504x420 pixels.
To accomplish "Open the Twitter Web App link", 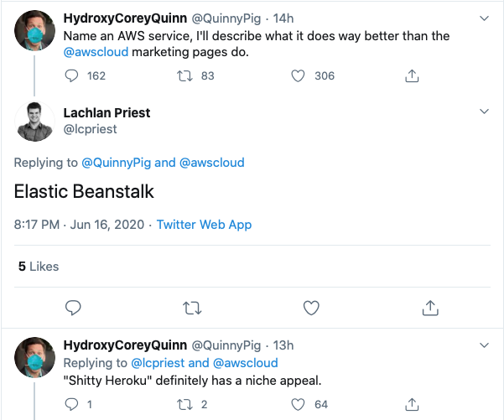I will coord(204,225).
